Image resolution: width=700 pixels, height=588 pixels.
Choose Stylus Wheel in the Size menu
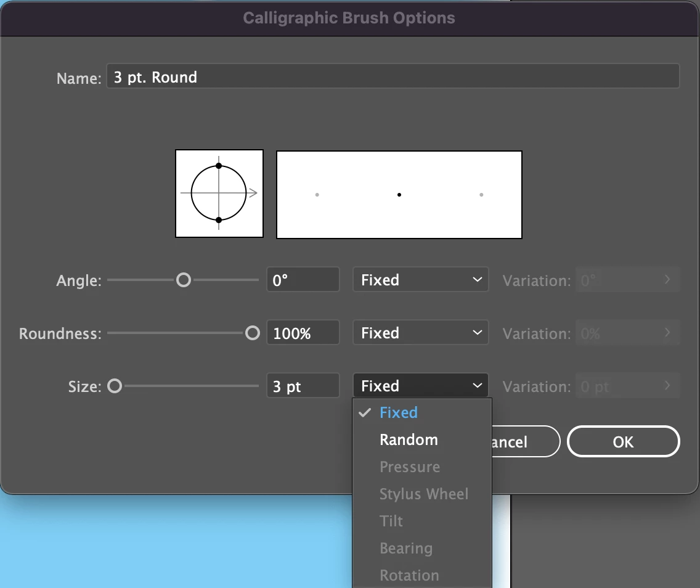424,494
